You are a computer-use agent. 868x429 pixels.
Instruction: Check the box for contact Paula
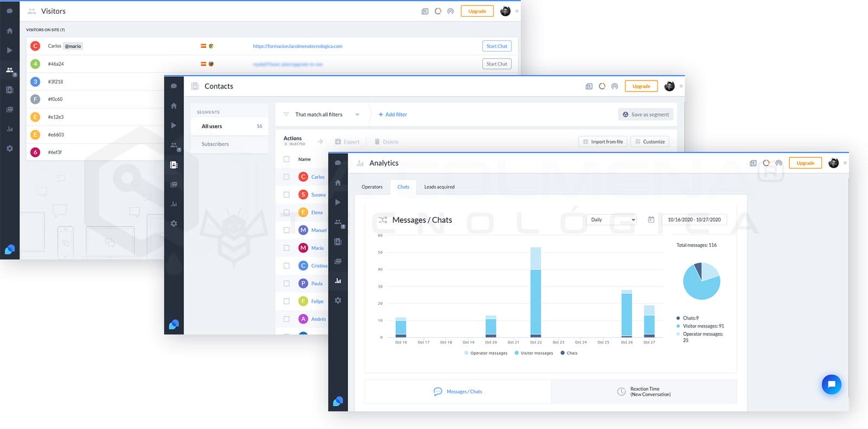pyautogui.click(x=286, y=283)
